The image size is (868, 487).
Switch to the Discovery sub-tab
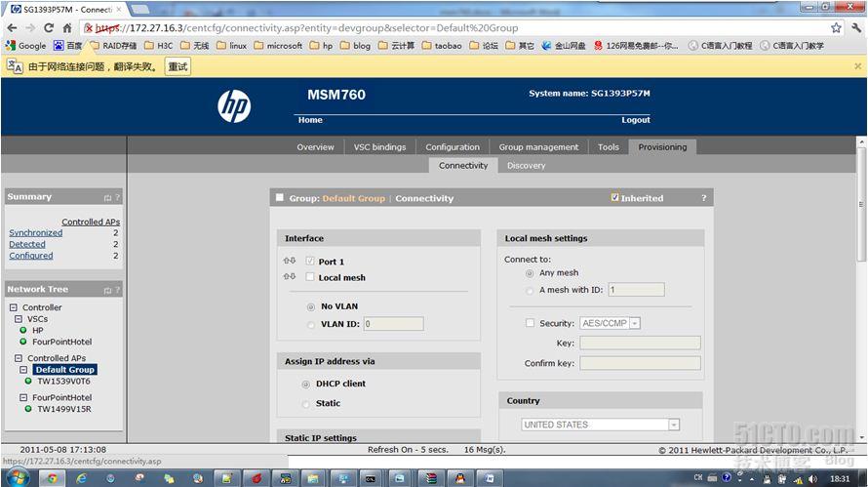click(x=526, y=165)
